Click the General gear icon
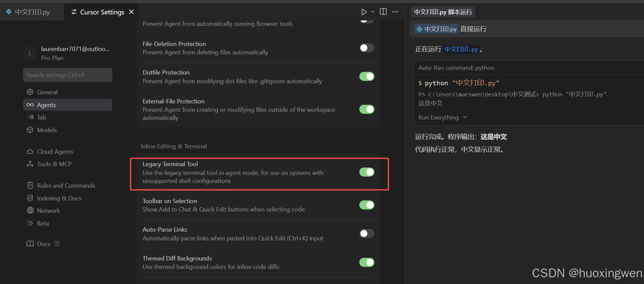Screen dimensions: 644x284 tap(30, 92)
